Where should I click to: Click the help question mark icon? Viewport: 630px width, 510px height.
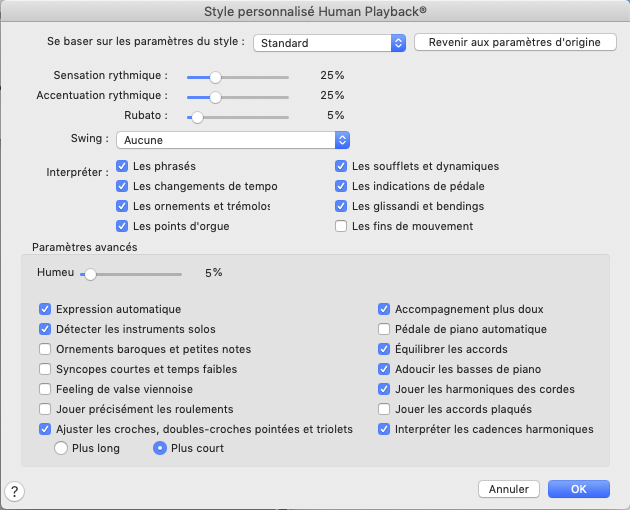(15, 490)
